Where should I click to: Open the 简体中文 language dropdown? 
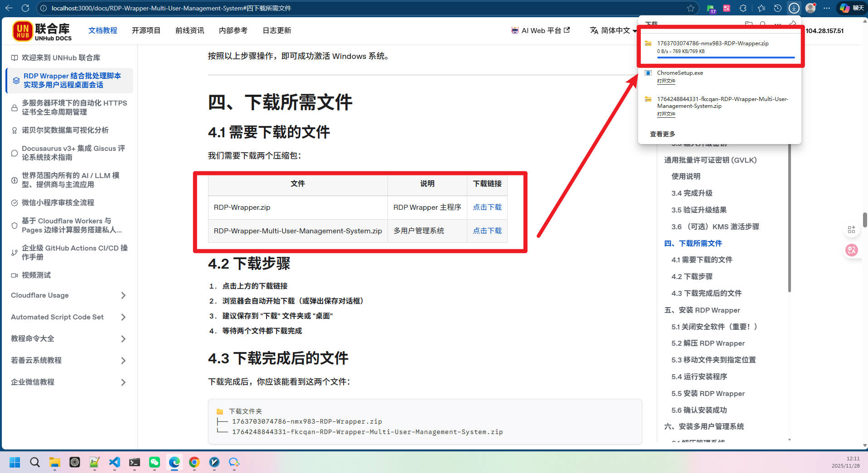613,30
